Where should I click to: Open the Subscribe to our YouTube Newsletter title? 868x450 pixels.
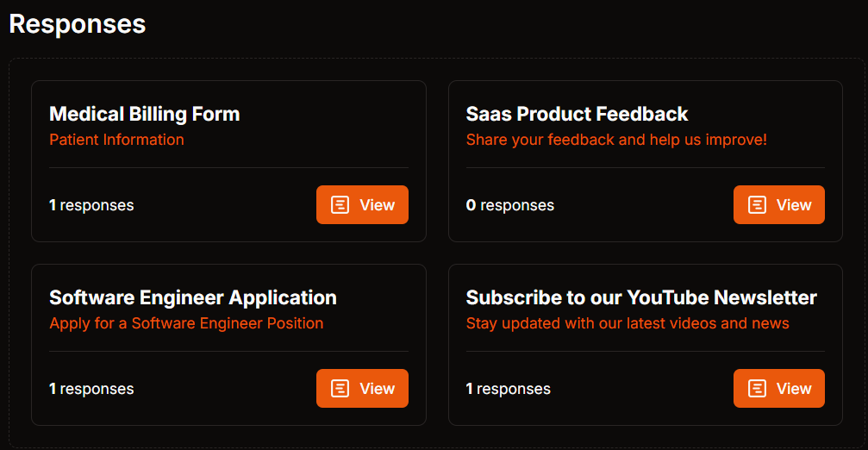[641, 297]
